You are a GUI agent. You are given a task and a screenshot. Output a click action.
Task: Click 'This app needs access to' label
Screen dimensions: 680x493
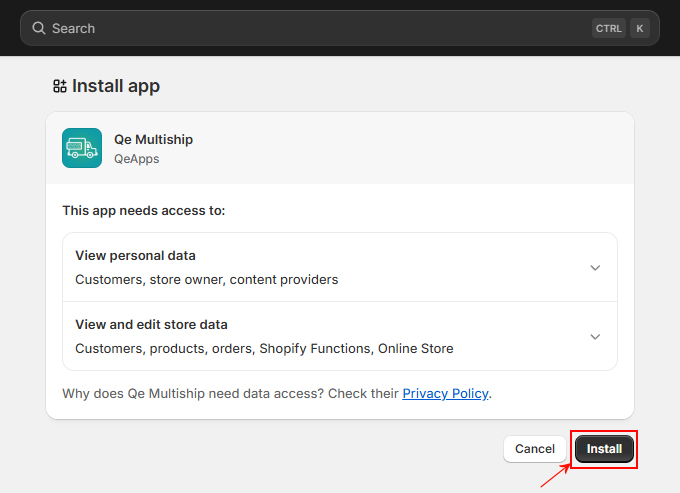pyautogui.click(x=144, y=211)
